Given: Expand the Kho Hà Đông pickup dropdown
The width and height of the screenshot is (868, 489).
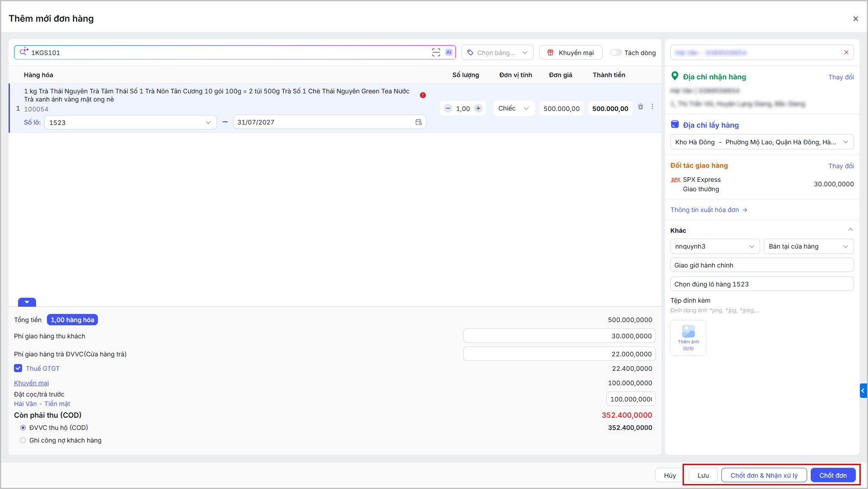Looking at the screenshot, I should 762,142.
